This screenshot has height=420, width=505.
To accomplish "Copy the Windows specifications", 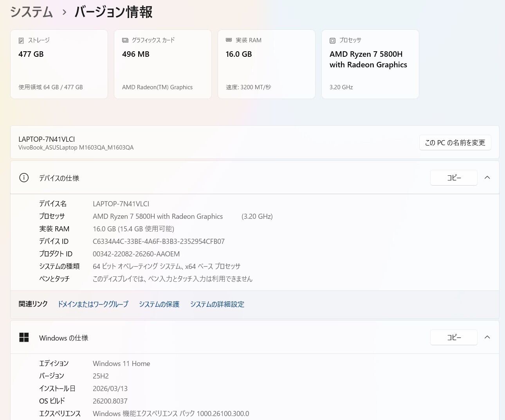I will pos(453,337).
